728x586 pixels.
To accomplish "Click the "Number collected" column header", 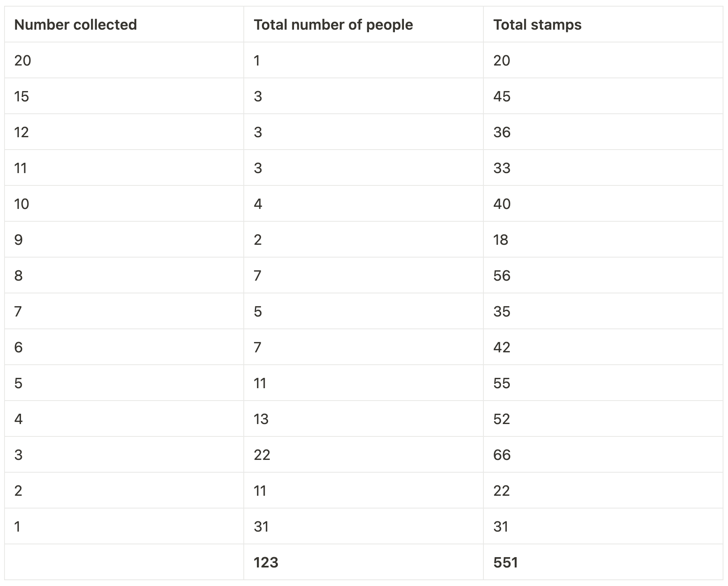I will tap(75, 25).
